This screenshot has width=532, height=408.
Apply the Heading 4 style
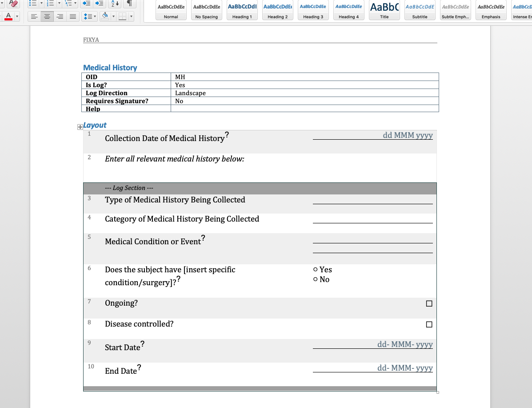pos(349,10)
